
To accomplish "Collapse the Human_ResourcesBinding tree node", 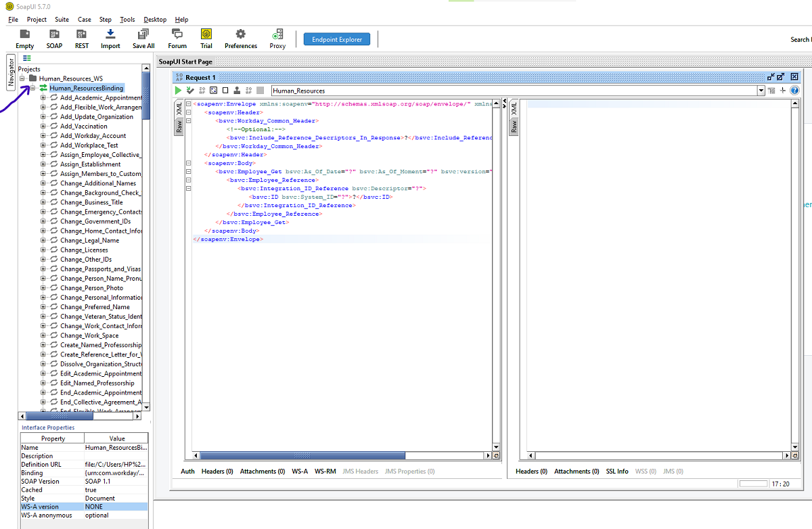I will (x=32, y=88).
